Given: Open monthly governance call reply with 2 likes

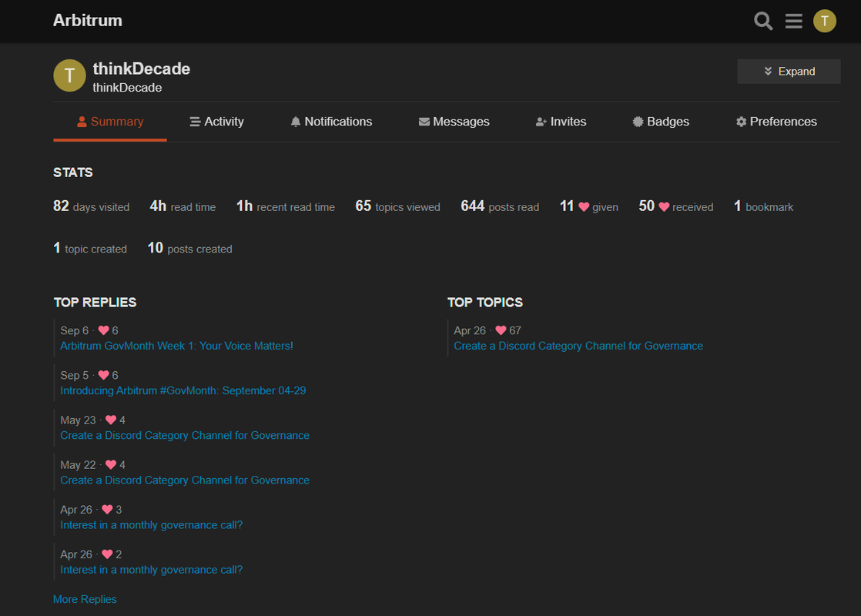Looking at the screenshot, I should coord(151,570).
